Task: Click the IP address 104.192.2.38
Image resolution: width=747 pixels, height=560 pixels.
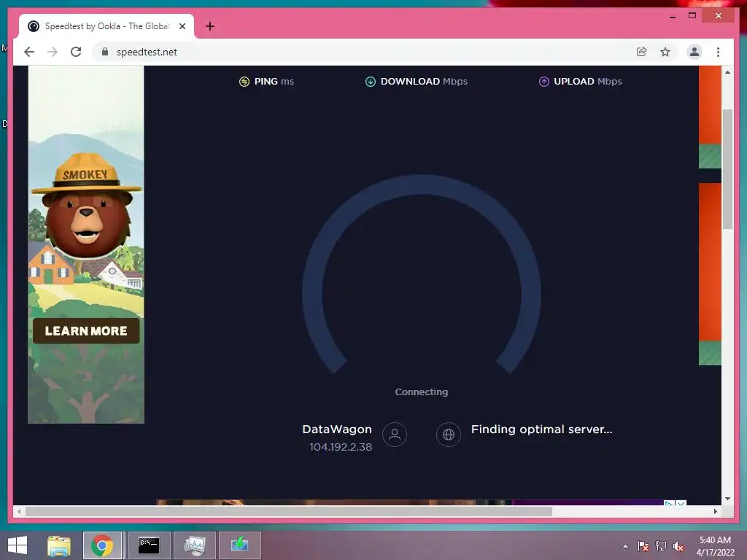Action: [x=341, y=447]
